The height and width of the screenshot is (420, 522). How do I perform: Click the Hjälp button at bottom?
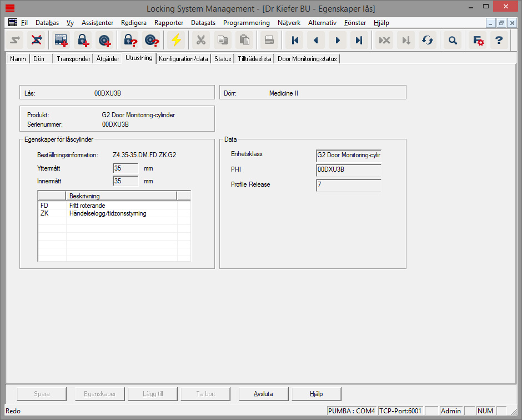pyautogui.click(x=316, y=394)
